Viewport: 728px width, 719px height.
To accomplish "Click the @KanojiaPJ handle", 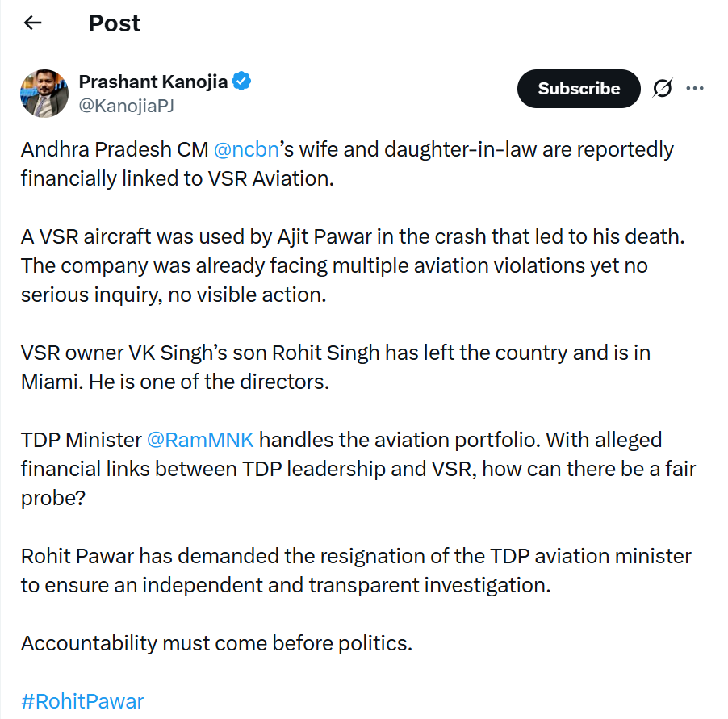I will (126, 106).
